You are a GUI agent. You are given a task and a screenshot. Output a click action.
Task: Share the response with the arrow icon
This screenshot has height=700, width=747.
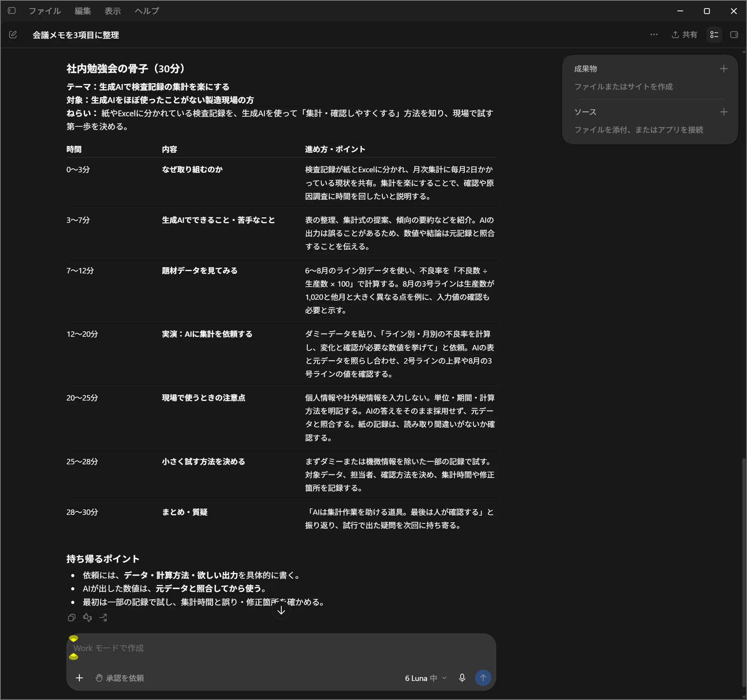[103, 618]
